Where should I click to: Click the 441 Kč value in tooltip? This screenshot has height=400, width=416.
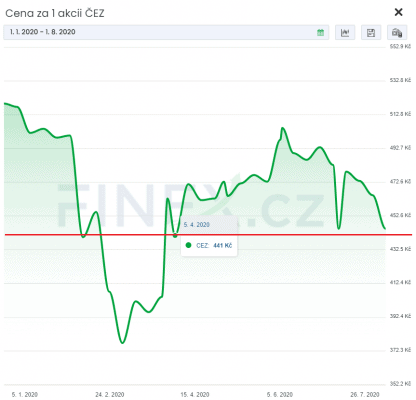[x=222, y=245]
